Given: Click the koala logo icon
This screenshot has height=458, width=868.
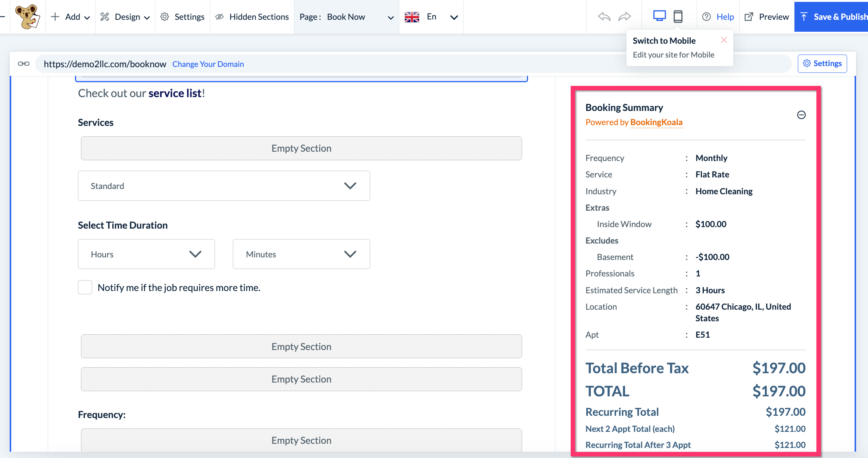Looking at the screenshot, I should (27, 17).
